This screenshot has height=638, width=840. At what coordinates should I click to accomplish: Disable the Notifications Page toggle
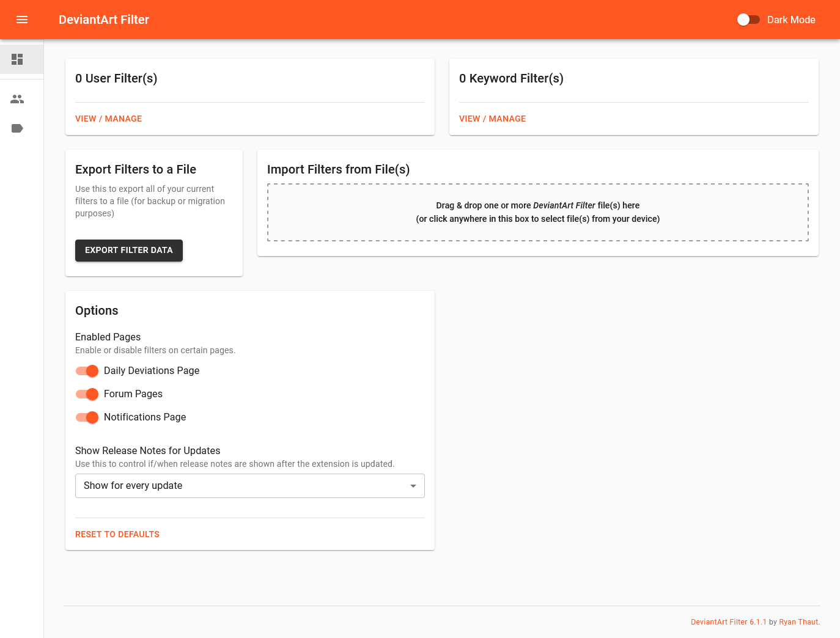pyautogui.click(x=87, y=417)
